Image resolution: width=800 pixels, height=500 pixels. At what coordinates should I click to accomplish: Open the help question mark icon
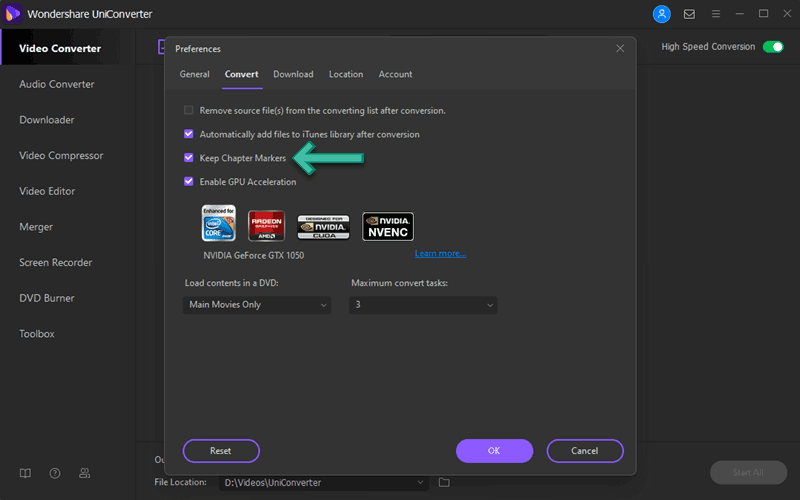coord(55,473)
